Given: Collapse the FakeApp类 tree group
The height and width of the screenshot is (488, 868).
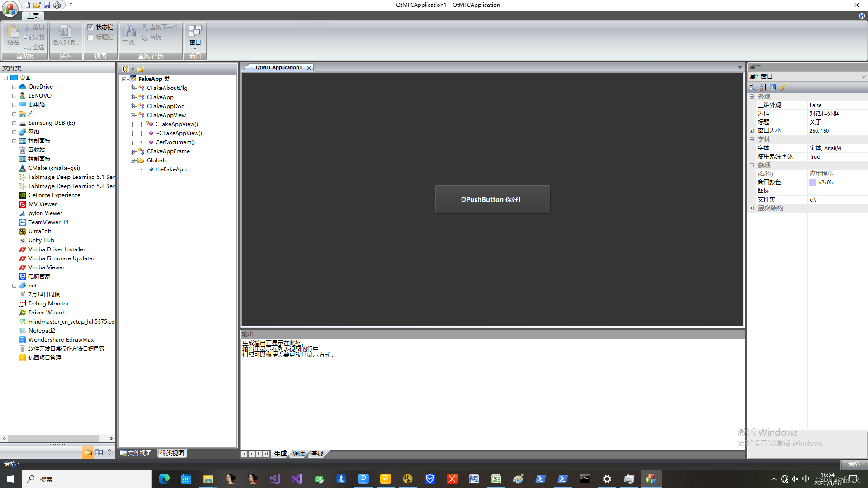Looking at the screenshot, I should (125, 79).
